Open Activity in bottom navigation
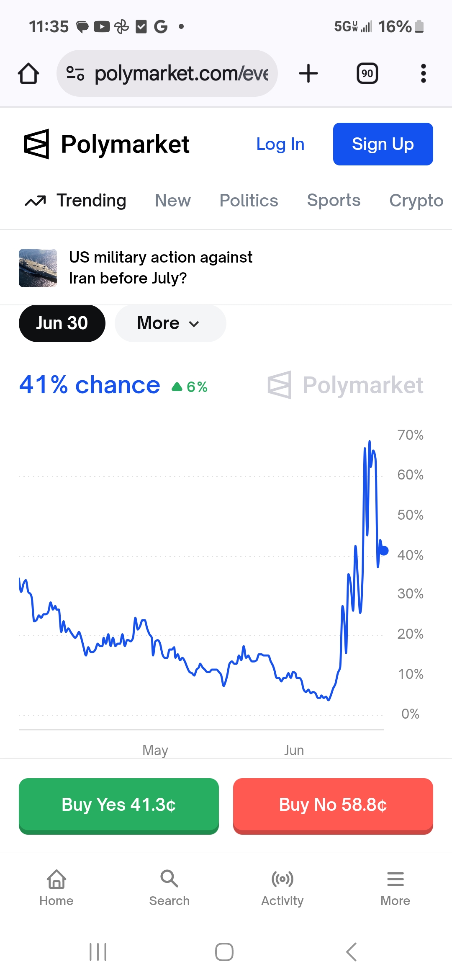452x980 pixels. [282, 888]
